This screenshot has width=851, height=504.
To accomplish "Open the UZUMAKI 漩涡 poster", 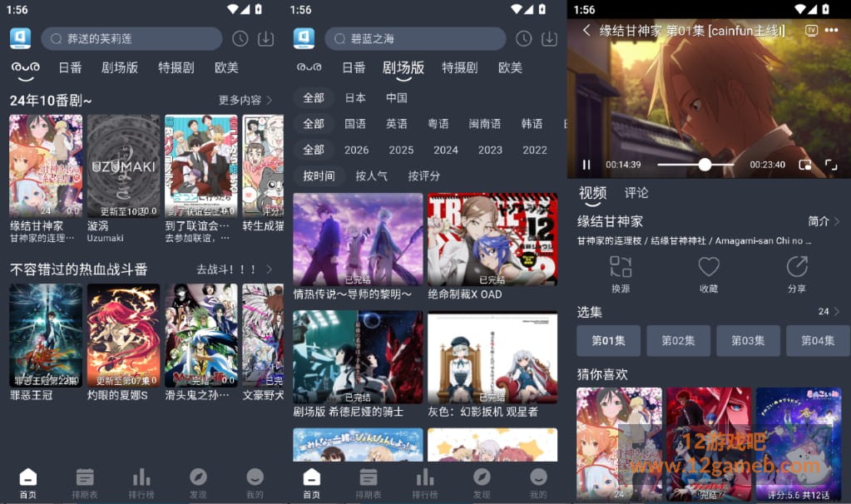I will (124, 166).
